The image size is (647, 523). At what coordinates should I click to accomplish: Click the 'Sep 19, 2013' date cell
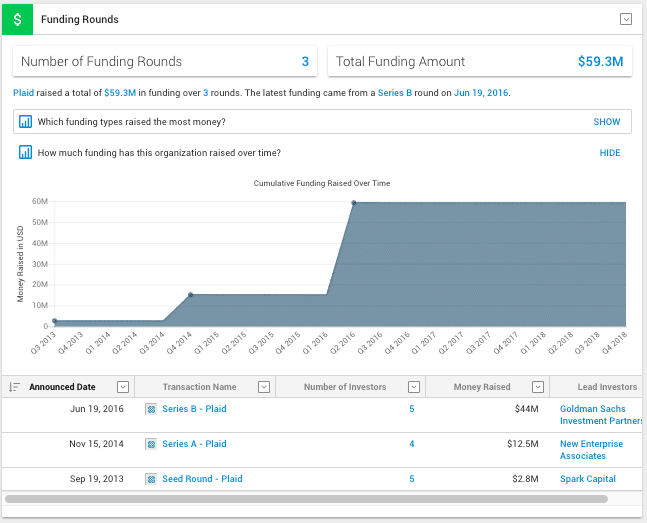(x=97, y=479)
